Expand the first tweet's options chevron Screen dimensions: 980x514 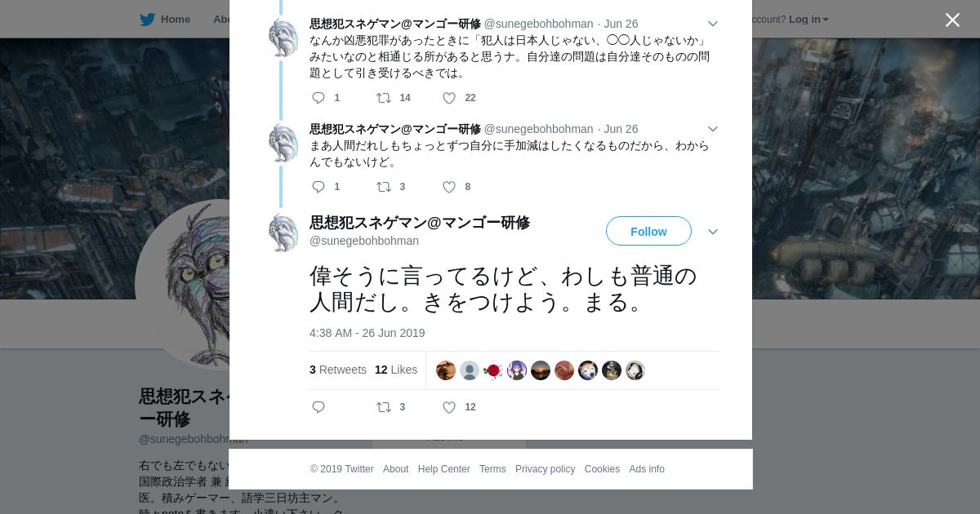(712, 24)
